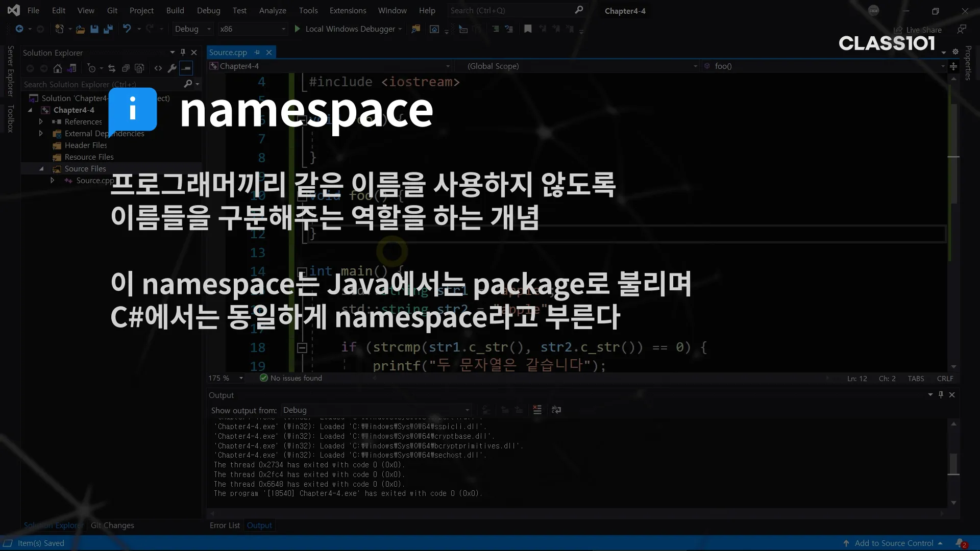Open the Solution Explorer Properties wrench icon

[172, 68]
